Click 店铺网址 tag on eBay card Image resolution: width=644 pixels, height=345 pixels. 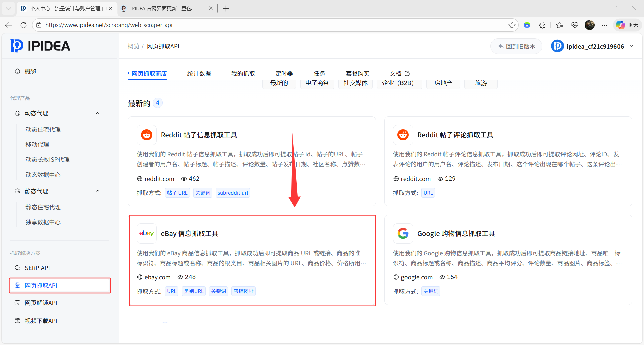click(x=244, y=291)
